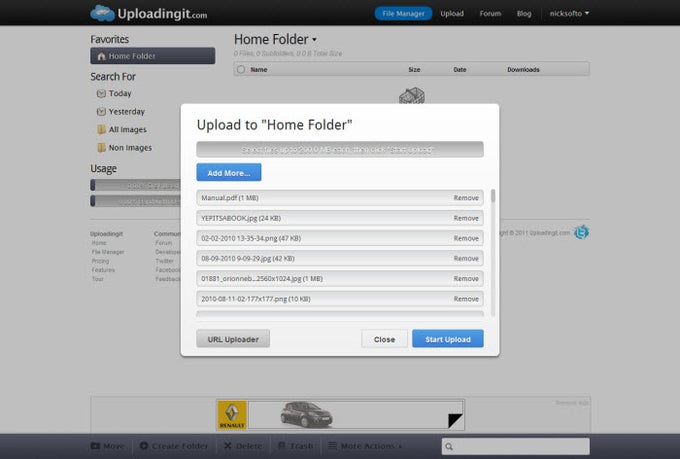Select the YEPITSABOOK.jpg (24 KB) file name
The image size is (680, 459).
click(241, 218)
